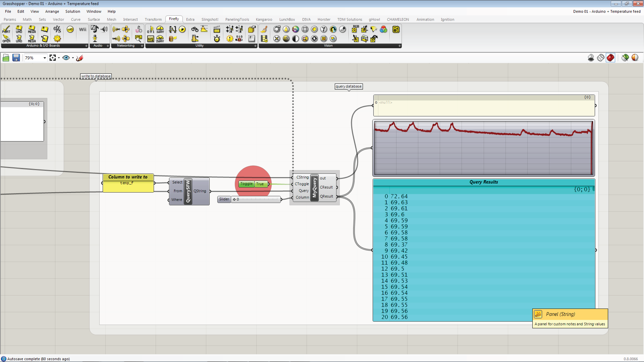Enable shaded red preview mode button
This screenshot has height=362, width=644.
click(x=610, y=58)
